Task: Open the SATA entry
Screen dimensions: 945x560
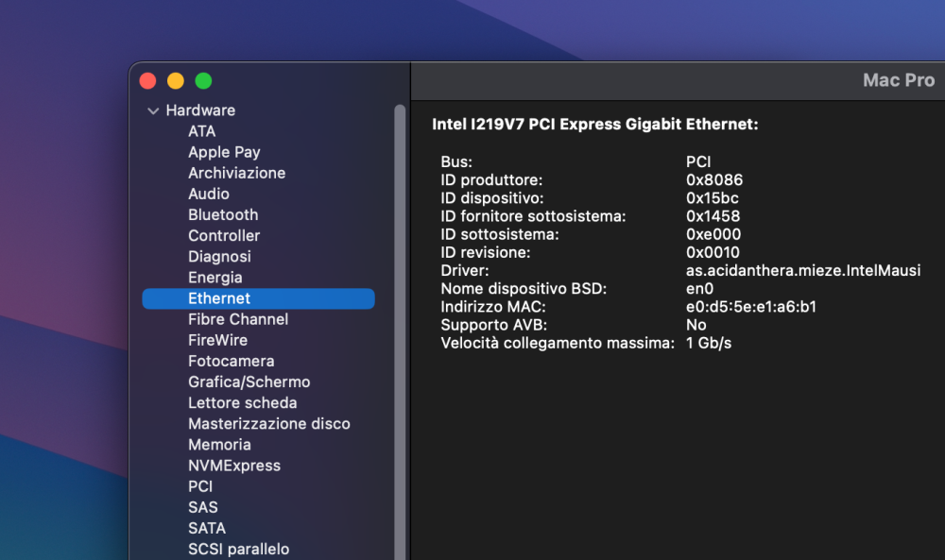Action: point(207,528)
